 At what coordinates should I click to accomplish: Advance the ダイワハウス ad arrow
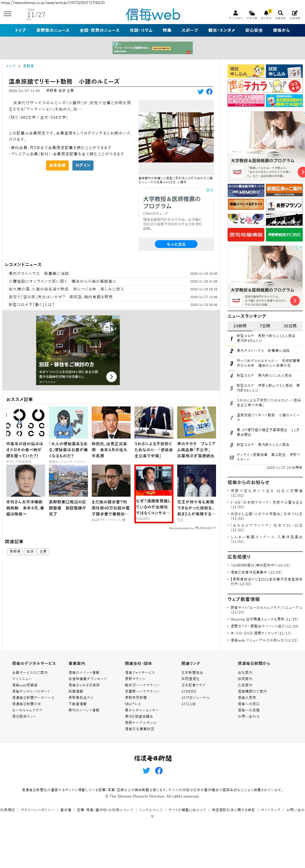point(112,377)
